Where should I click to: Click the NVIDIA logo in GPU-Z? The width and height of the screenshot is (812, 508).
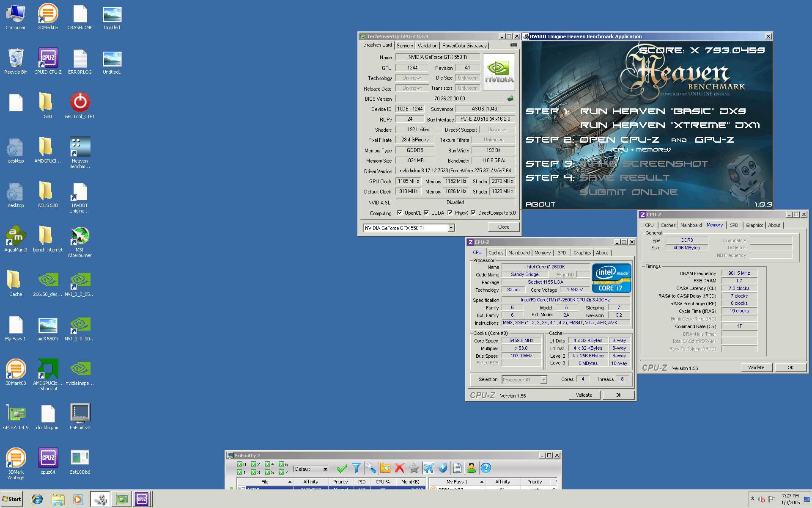point(499,72)
